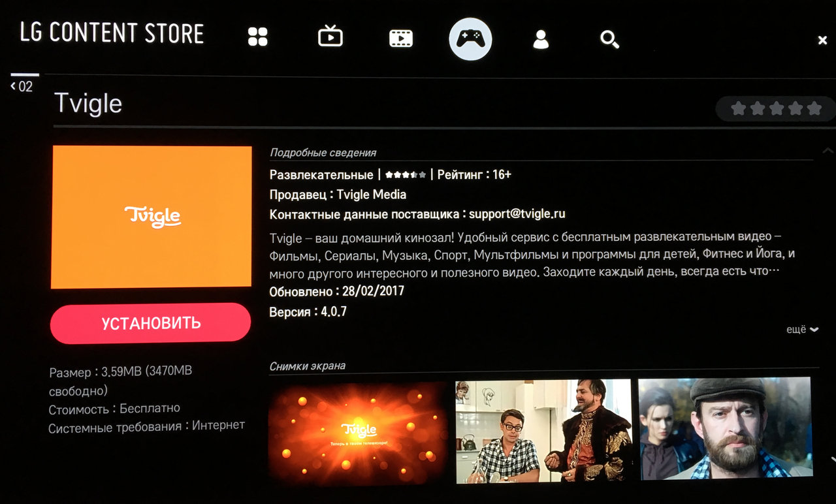Click the Развлекательные category label
Image resolution: width=836 pixels, height=504 pixels.
[x=321, y=175]
